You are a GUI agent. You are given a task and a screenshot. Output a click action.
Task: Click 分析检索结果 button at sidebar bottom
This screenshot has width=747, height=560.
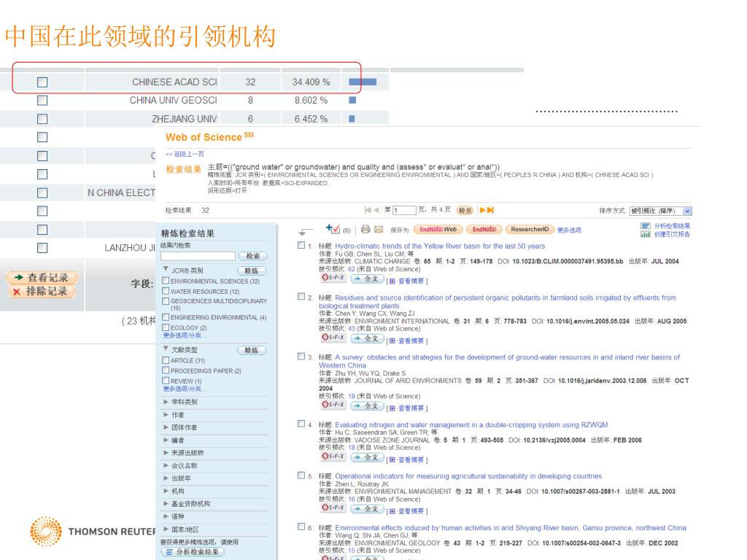(x=193, y=551)
